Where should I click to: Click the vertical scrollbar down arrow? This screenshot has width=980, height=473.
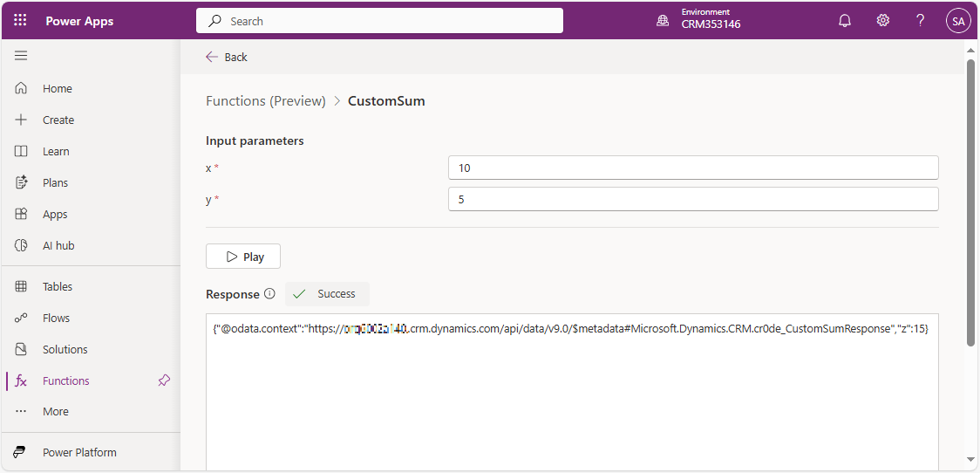click(971, 460)
